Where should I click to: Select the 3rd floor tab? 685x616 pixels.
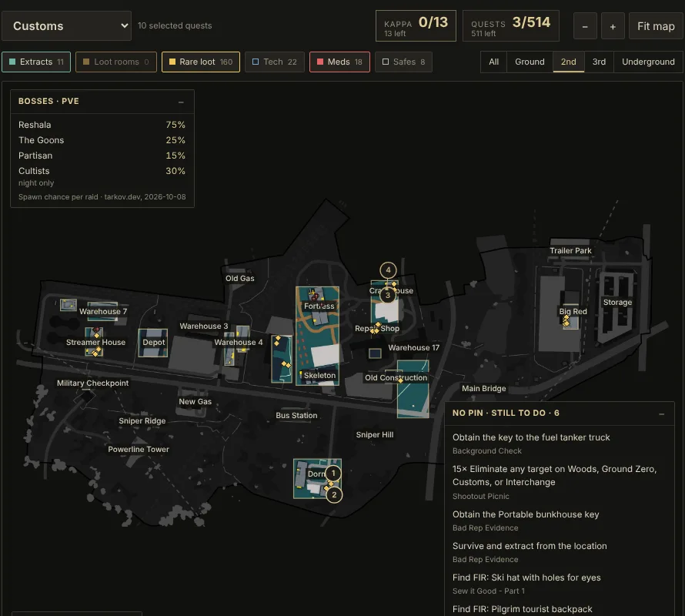pos(599,62)
